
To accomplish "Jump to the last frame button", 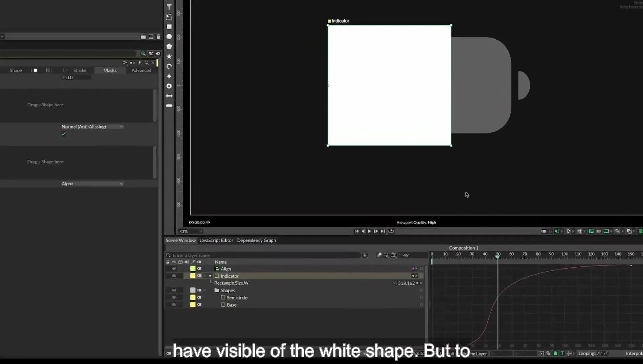I will coord(383,231).
